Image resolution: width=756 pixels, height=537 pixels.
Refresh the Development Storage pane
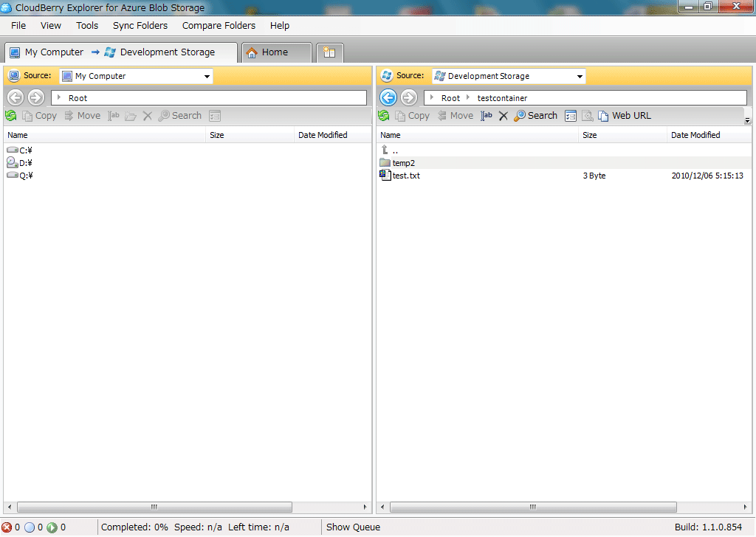(x=384, y=116)
